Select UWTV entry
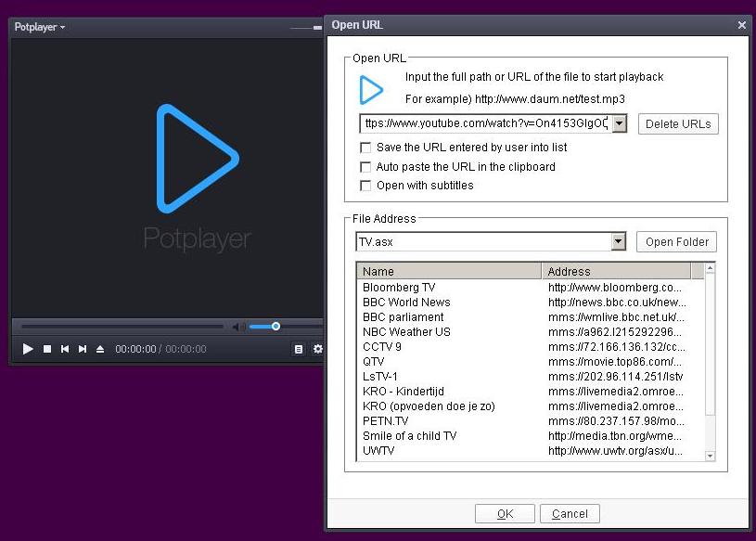The image size is (756, 541). (x=378, y=451)
